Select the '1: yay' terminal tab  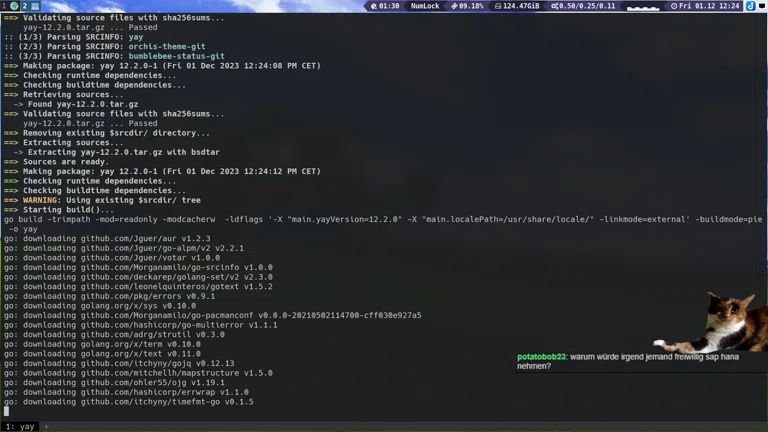(20, 427)
